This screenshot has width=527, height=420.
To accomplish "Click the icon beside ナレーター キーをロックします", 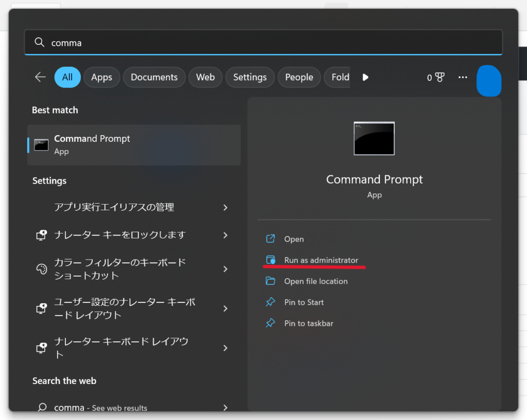I will [x=41, y=235].
